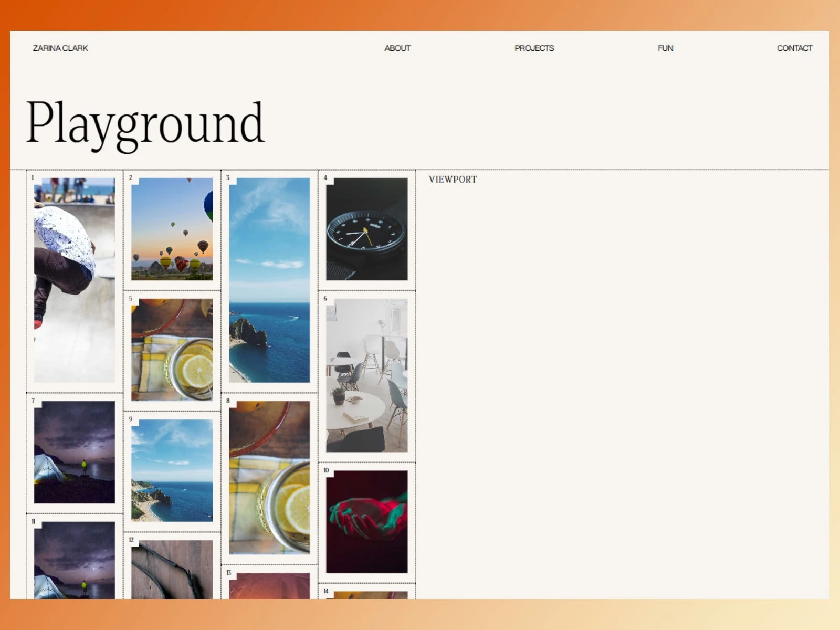
Task: Click the VIEWPORT label
Action: (453, 180)
